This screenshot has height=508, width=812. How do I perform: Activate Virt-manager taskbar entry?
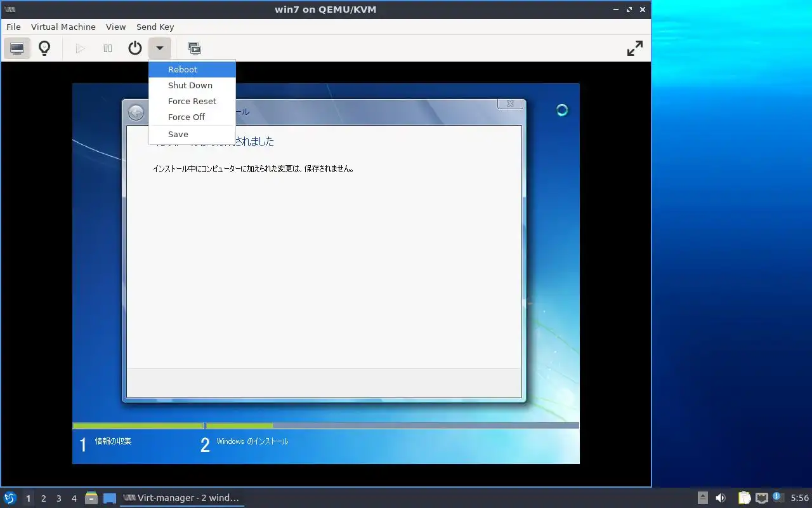pyautogui.click(x=181, y=498)
